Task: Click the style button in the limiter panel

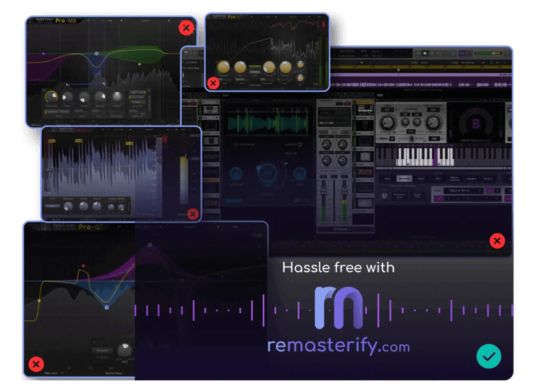Action: (52, 206)
